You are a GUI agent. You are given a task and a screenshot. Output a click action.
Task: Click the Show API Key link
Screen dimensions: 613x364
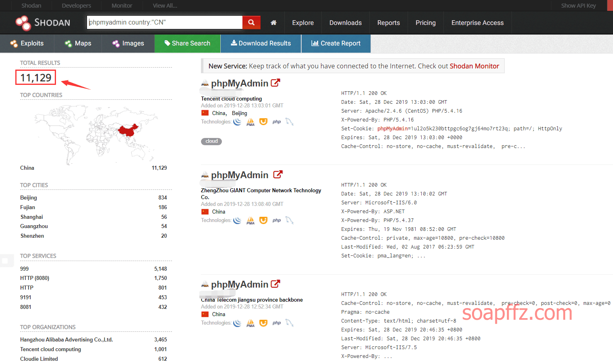(578, 6)
